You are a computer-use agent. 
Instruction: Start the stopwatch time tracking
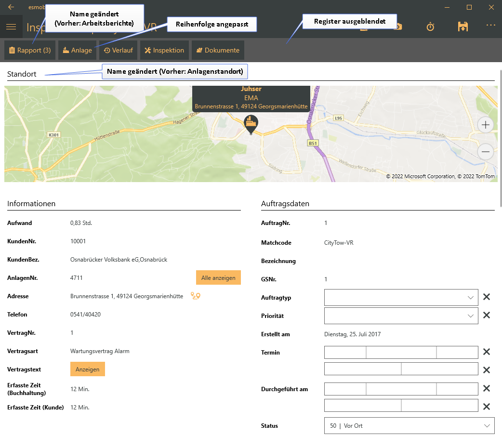pos(430,27)
